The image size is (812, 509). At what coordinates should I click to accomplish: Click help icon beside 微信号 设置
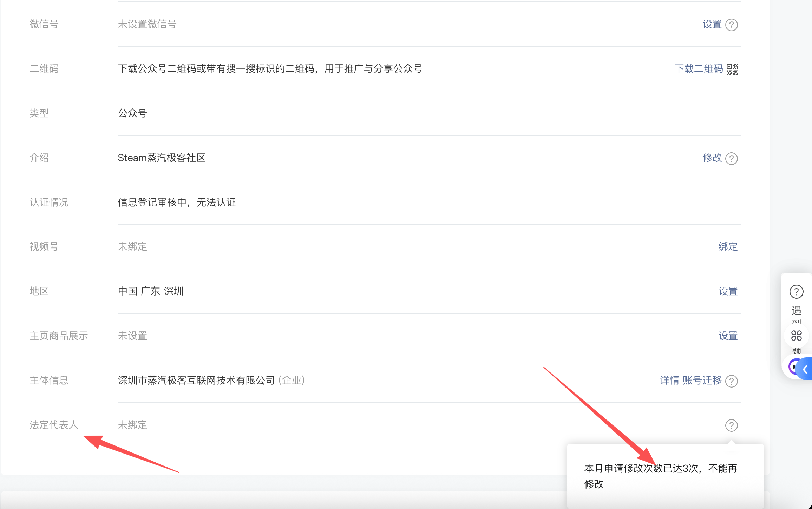point(731,25)
